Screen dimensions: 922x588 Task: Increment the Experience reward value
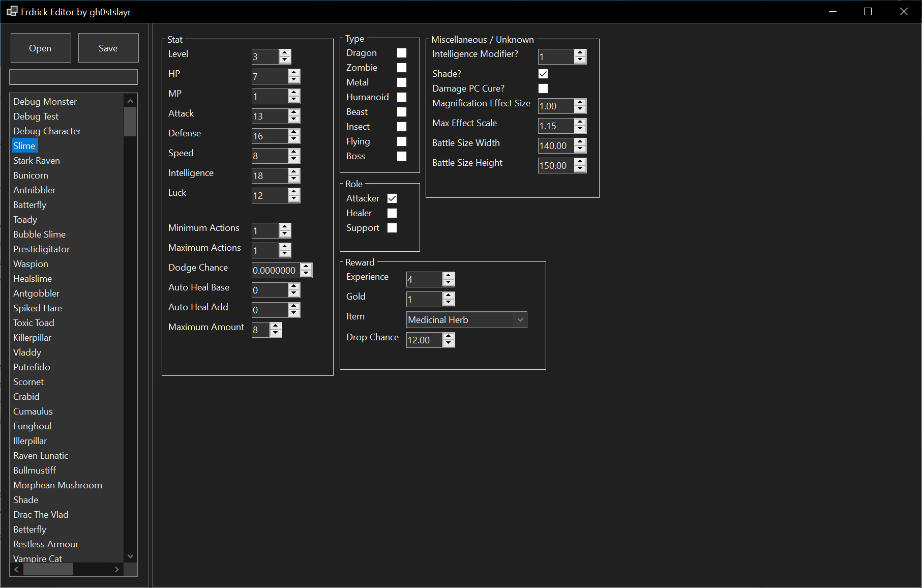tap(449, 276)
